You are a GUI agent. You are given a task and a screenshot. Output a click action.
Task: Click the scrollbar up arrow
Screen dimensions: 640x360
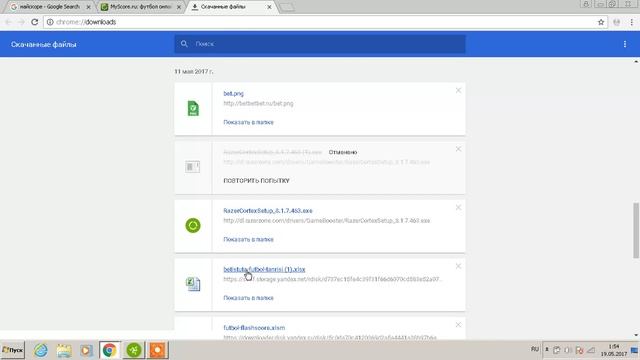[x=636, y=62]
